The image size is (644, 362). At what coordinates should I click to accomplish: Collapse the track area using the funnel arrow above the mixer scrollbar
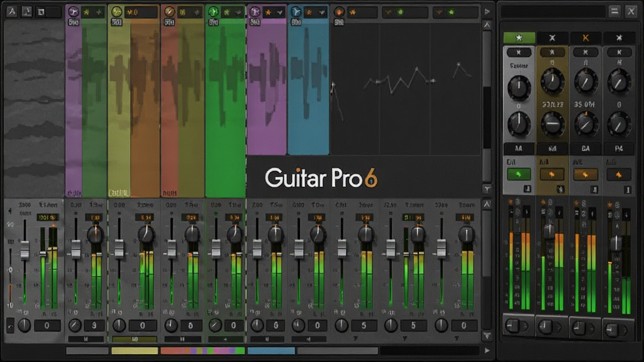pos(487,189)
